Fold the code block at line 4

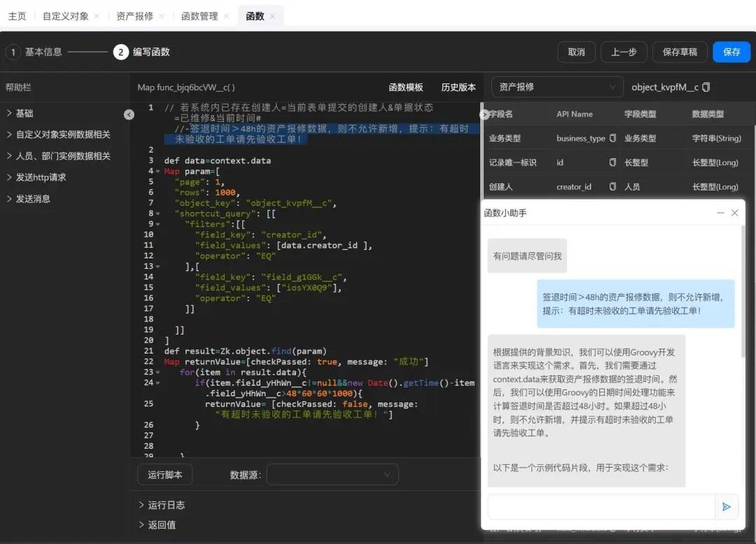pyautogui.click(x=158, y=172)
